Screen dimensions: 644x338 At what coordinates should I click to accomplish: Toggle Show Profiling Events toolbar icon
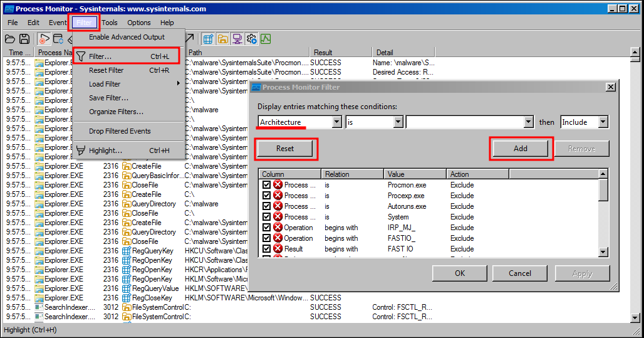pos(266,39)
